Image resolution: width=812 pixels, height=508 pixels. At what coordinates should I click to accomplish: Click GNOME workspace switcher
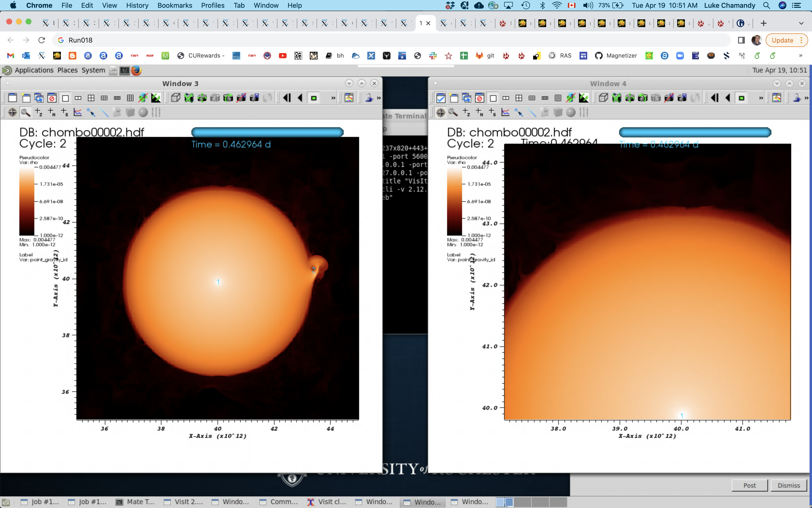531,502
